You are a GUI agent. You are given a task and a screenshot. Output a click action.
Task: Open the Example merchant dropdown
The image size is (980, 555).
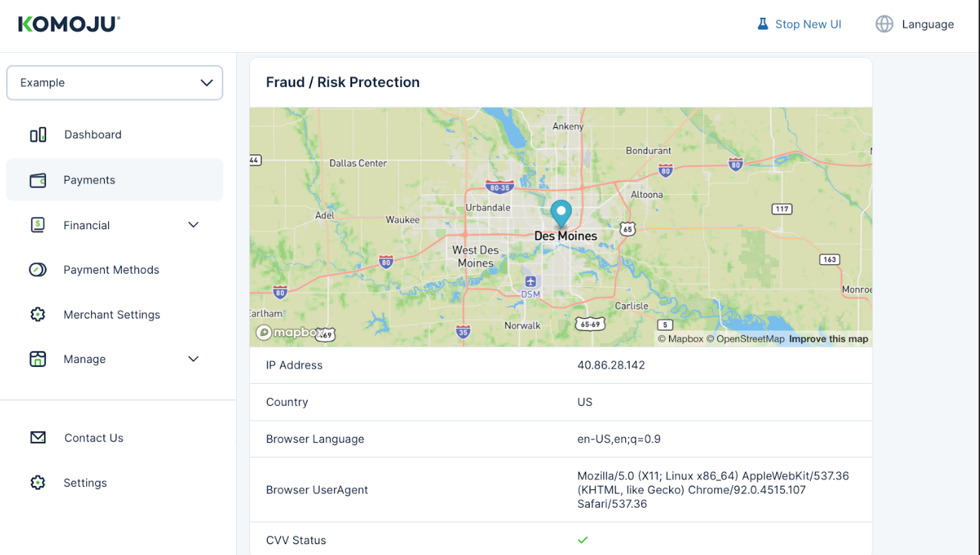click(x=114, y=83)
